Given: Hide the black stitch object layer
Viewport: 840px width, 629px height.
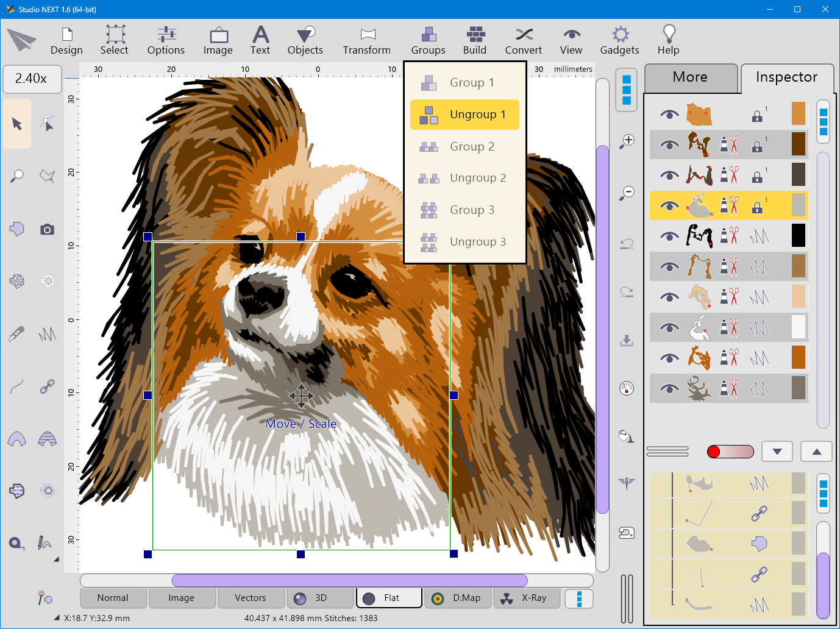Looking at the screenshot, I should [669, 236].
